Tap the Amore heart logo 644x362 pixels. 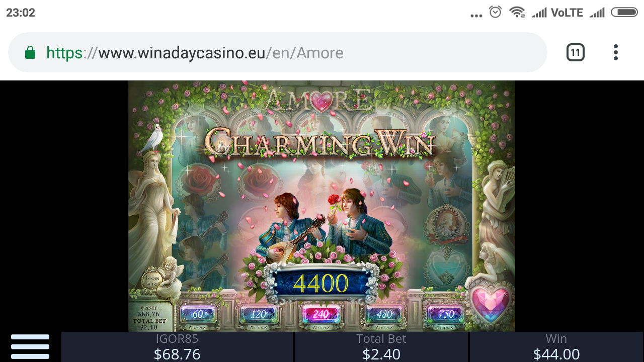click(x=321, y=101)
